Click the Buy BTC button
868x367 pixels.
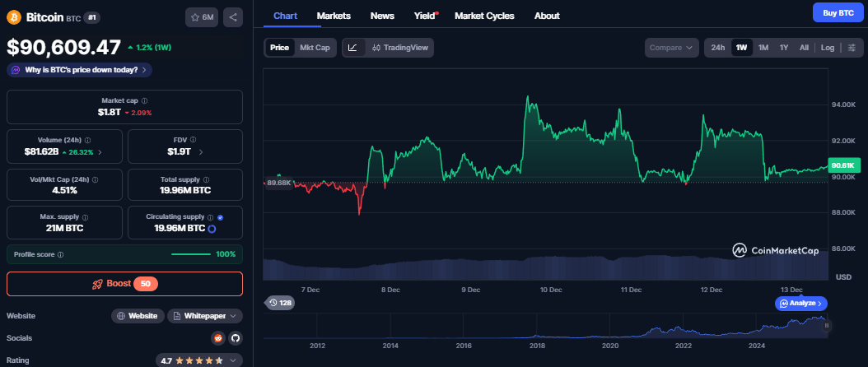(838, 12)
